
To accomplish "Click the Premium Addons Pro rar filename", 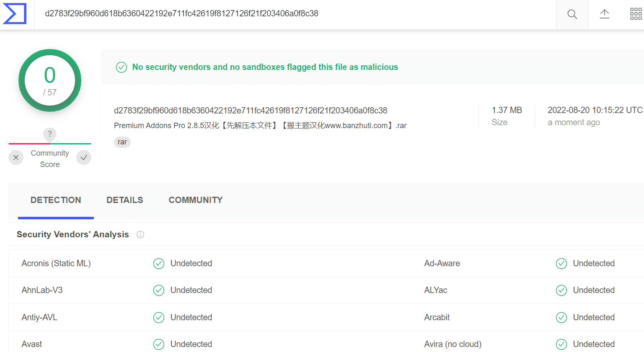I will point(260,126).
